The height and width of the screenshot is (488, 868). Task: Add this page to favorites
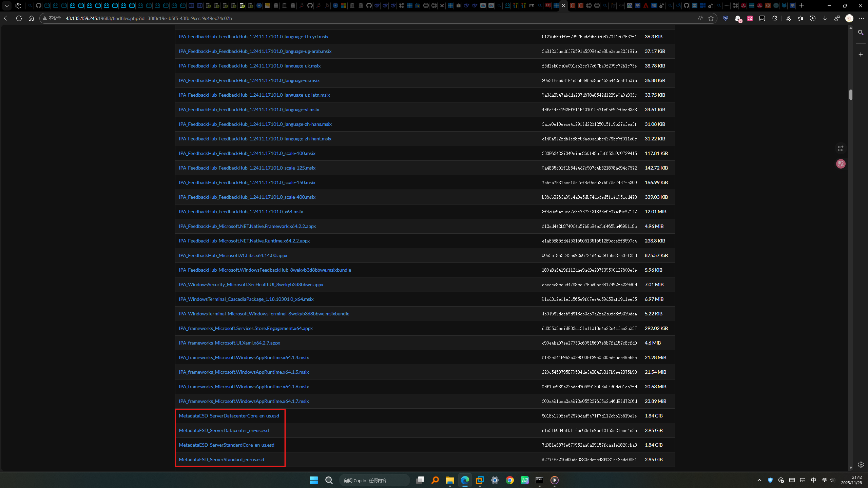(711, 18)
